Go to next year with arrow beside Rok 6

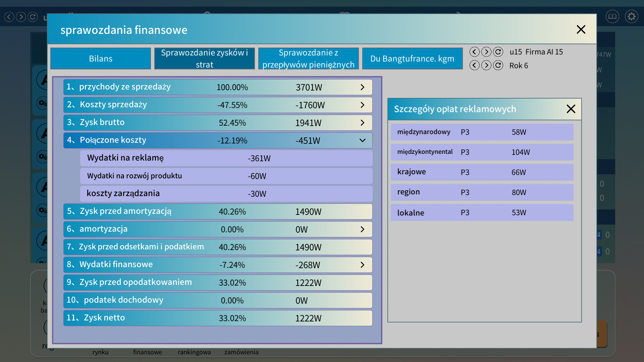[x=486, y=65]
